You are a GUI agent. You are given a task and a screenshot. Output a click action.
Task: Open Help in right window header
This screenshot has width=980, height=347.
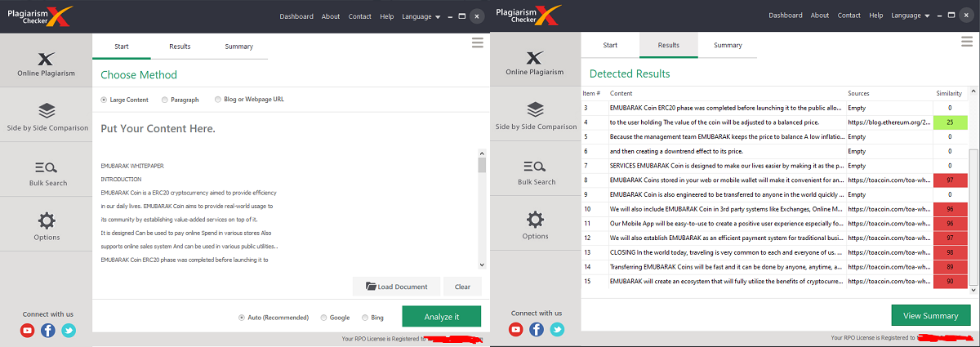pos(875,16)
